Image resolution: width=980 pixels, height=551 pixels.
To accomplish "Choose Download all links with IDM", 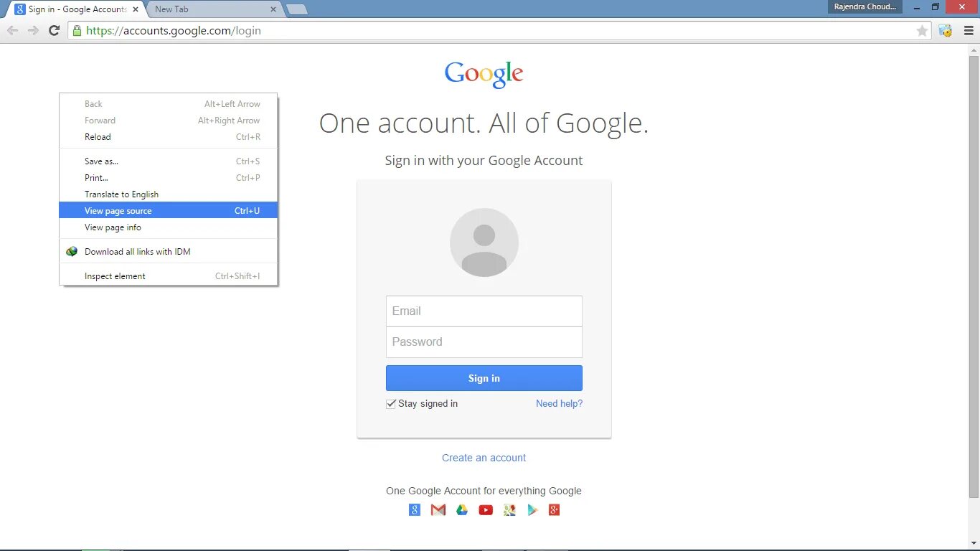I will [169, 252].
